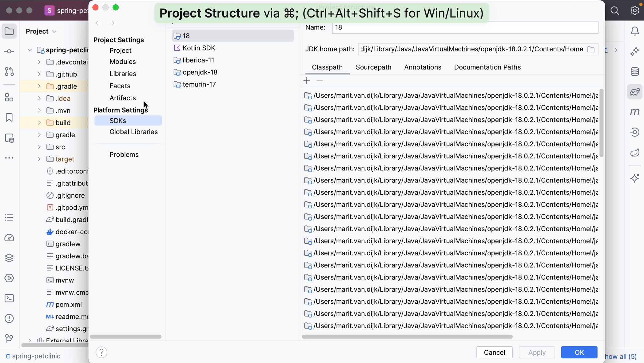Click OK to apply SDK changes

[579, 352]
